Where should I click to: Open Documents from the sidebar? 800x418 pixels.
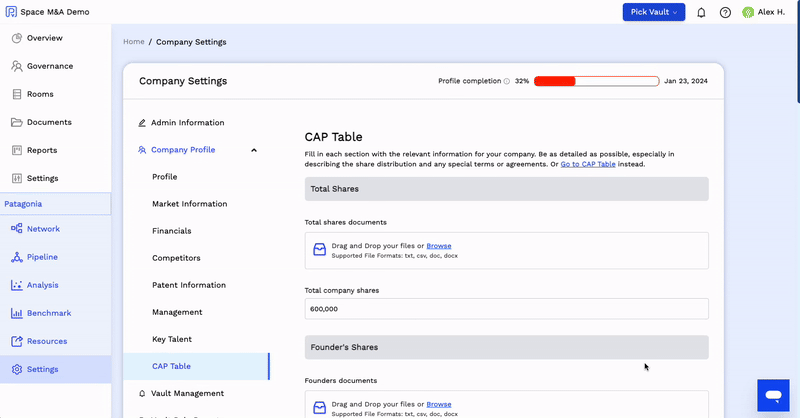point(49,122)
